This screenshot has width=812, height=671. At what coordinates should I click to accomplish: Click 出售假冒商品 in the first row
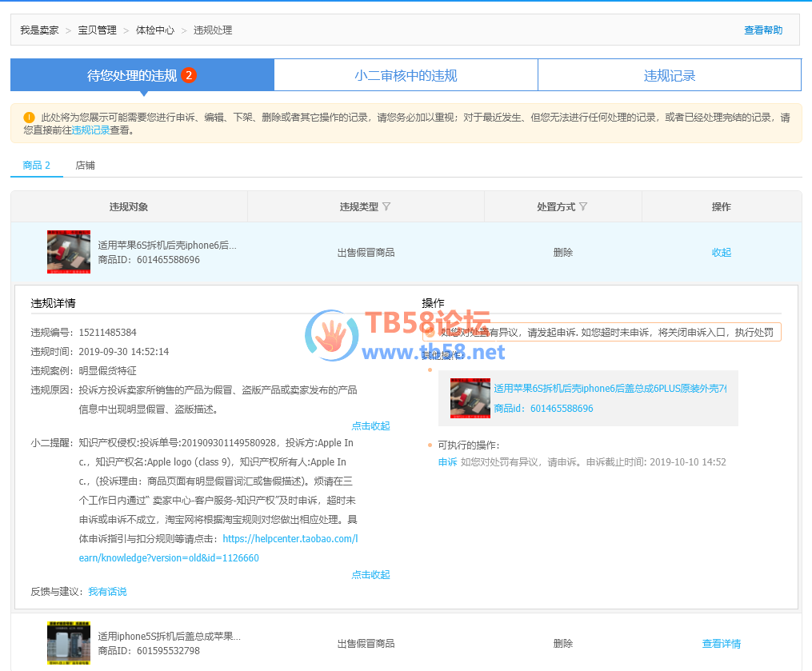point(366,253)
